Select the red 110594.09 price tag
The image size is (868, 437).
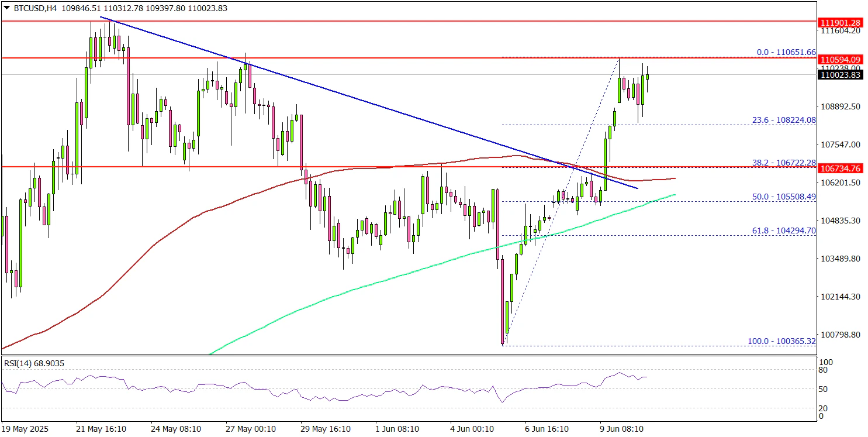[x=840, y=60]
